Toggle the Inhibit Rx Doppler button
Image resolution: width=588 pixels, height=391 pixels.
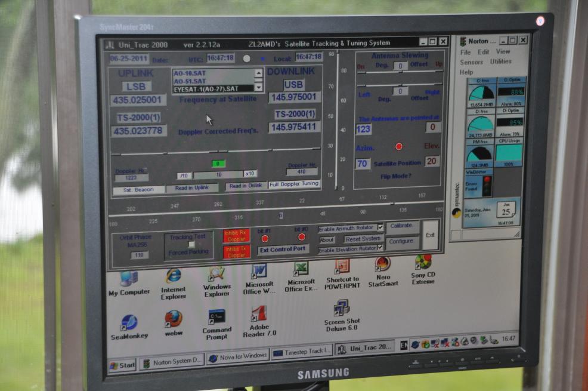(236, 236)
